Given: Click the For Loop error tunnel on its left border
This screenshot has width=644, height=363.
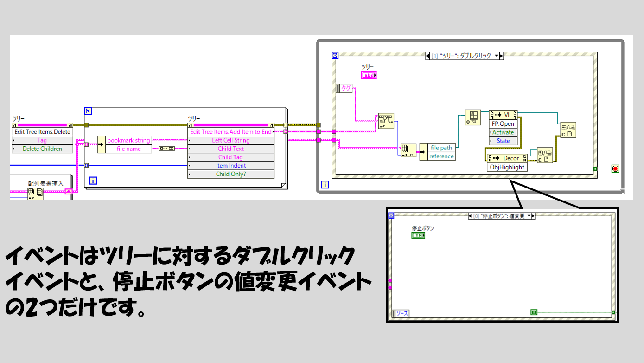Looking at the screenshot, I should [86, 125].
